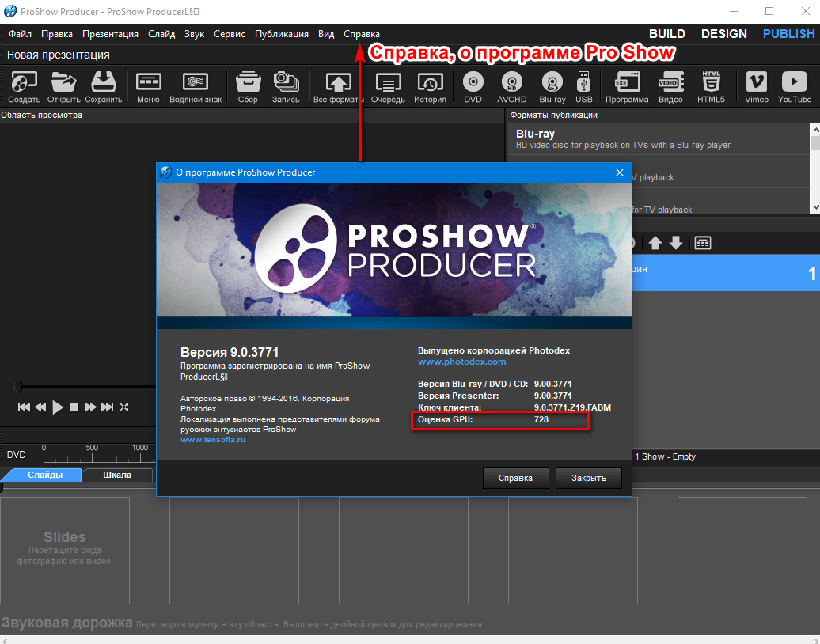This screenshot has width=820, height=644.
Task: Switch to the BUILD workspace
Action: coord(667,34)
